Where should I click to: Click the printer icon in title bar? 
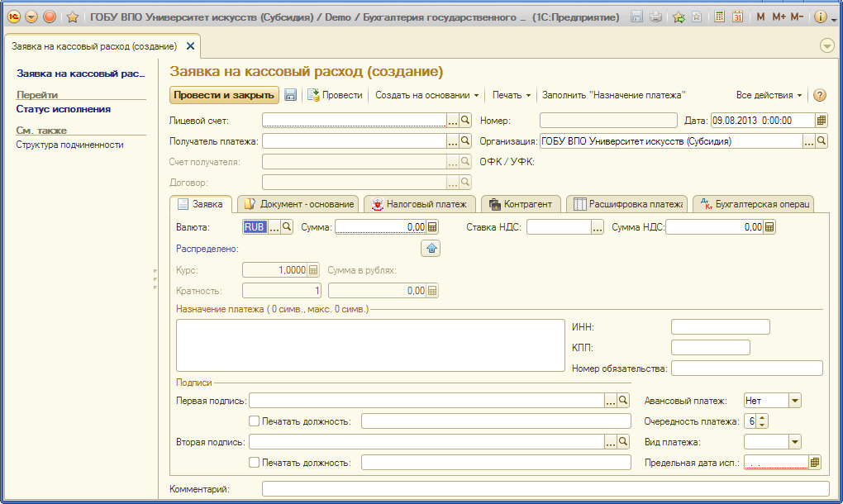coord(655,17)
